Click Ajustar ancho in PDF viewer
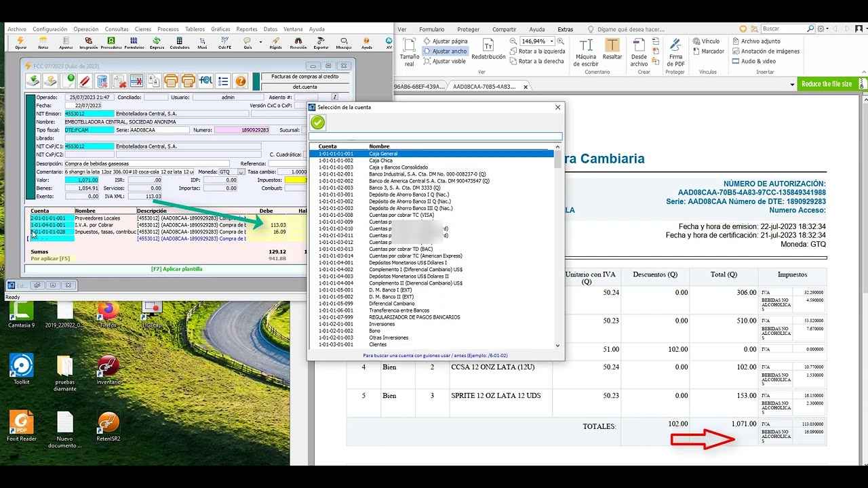868x488 pixels. coord(445,51)
